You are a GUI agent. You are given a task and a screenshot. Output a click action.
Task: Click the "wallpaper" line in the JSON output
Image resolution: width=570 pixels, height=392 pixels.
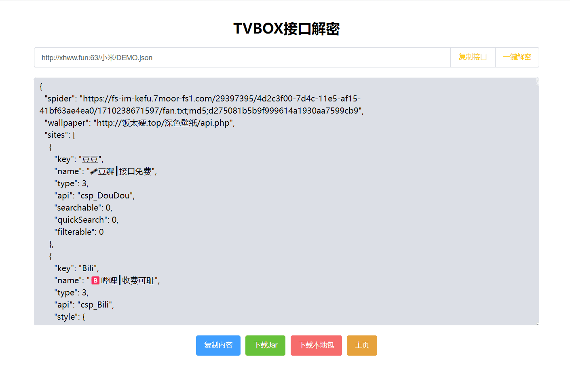[140, 123]
